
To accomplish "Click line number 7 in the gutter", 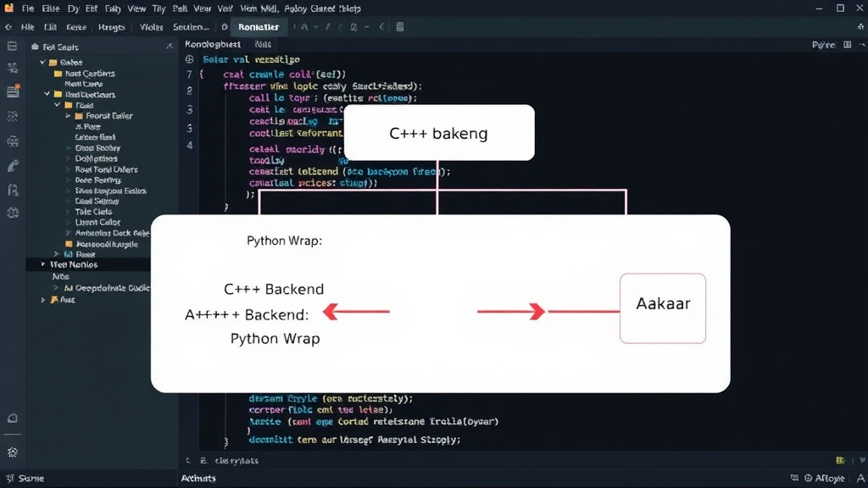I will click(x=190, y=75).
